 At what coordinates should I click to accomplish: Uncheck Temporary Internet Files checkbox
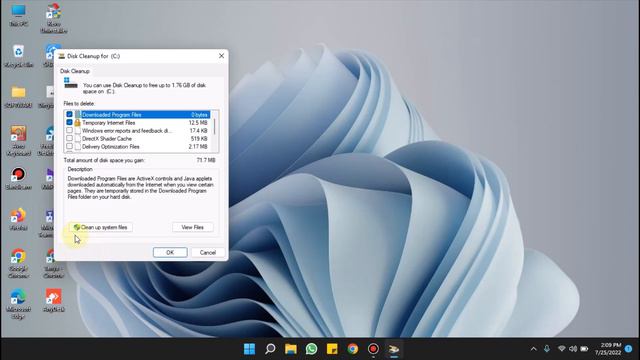(69, 122)
